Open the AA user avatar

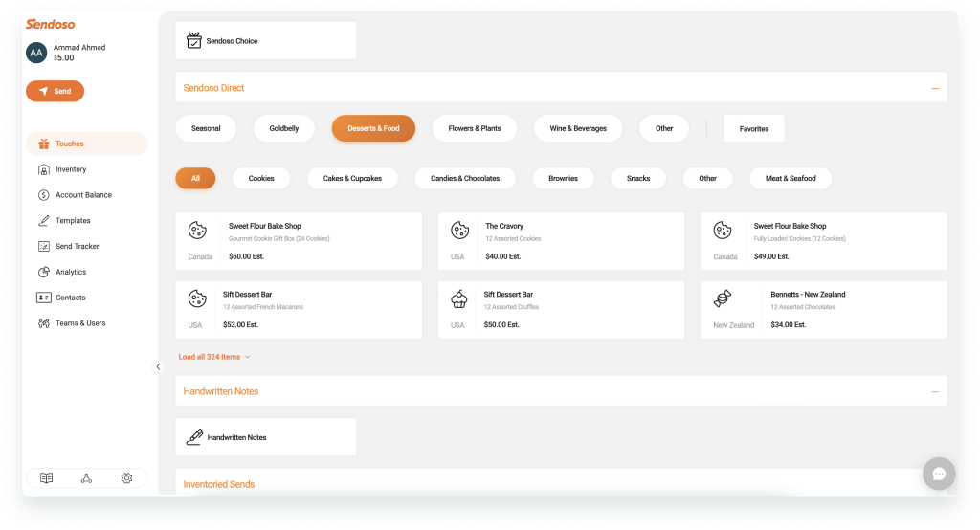[x=36, y=53]
